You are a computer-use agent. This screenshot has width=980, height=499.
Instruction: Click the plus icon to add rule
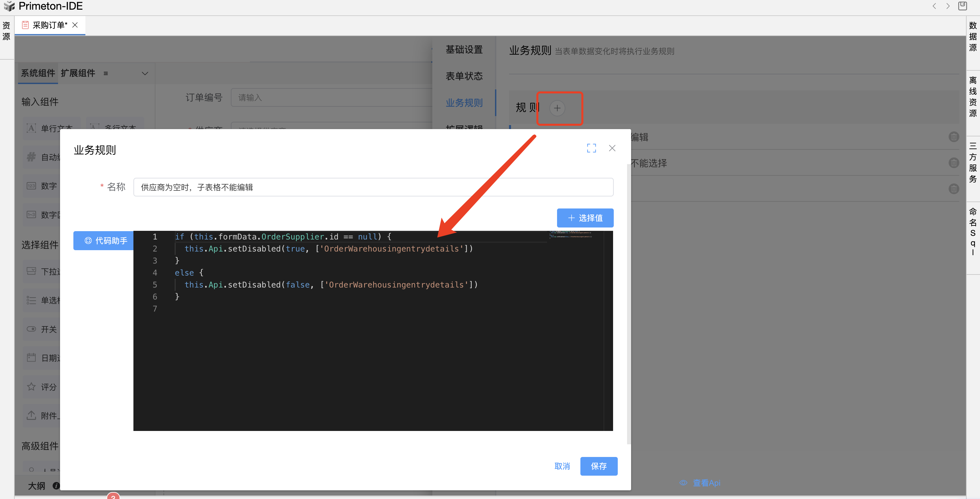click(557, 108)
